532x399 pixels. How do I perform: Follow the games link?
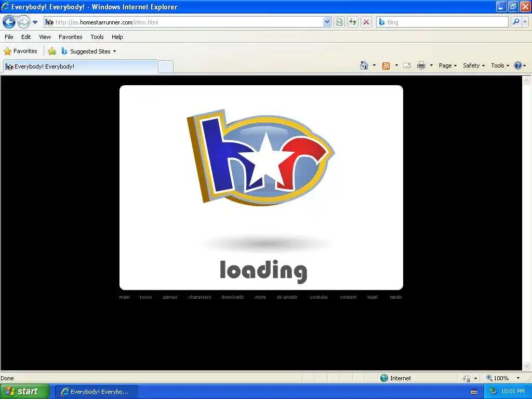[x=170, y=297]
